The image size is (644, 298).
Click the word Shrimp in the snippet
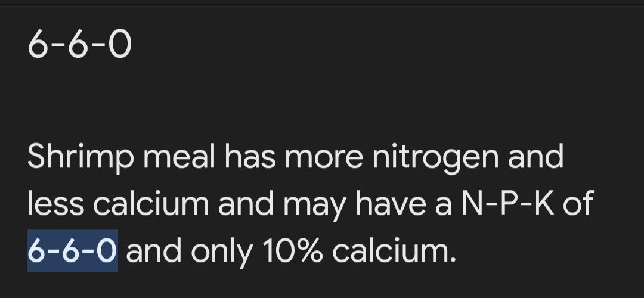coord(80,159)
